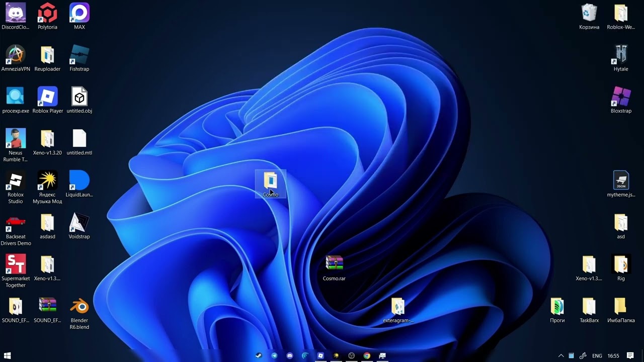Image resolution: width=644 pixels, height=362 pixels.
Task: Select the Roblox-We... folder
Action: pos(621,17)
